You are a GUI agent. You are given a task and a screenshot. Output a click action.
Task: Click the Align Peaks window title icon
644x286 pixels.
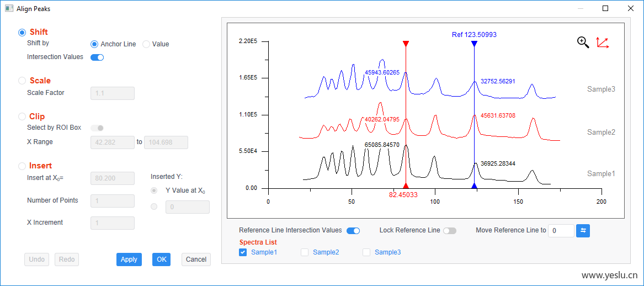9,8
